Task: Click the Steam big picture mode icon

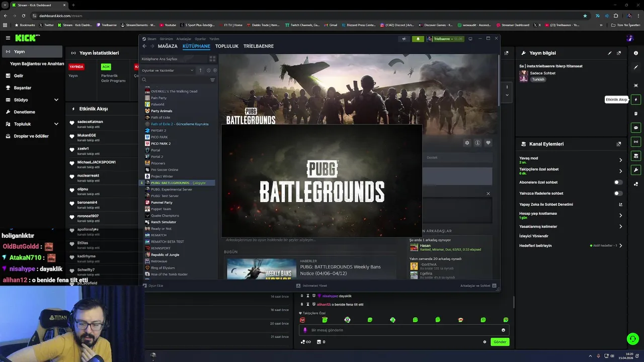Action: pos(470,39)
